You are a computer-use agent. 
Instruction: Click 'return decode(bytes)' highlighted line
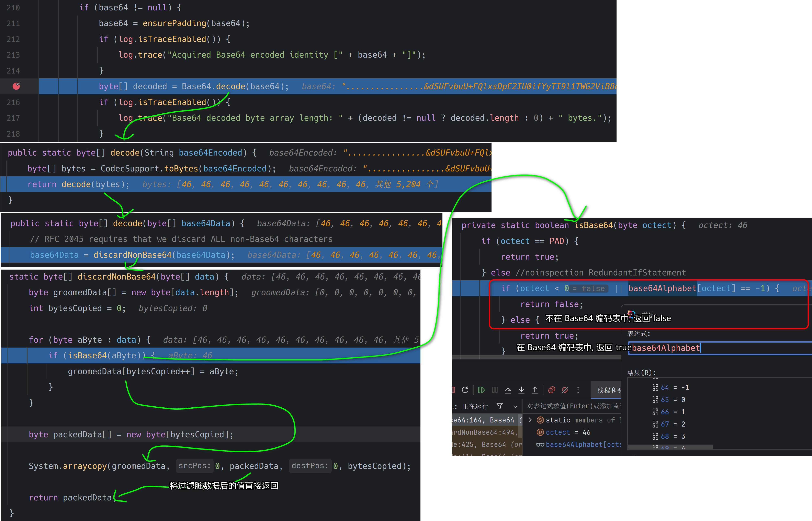tap(79, 184)
